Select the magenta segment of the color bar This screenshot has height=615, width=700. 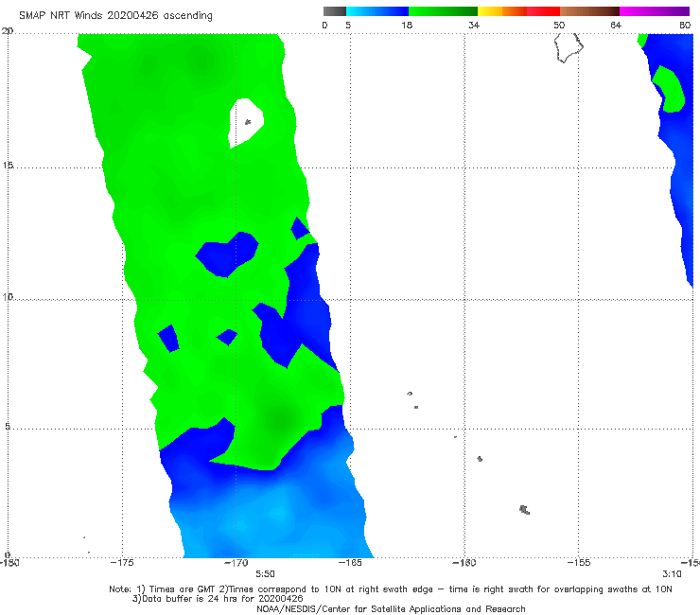[655, 11]
